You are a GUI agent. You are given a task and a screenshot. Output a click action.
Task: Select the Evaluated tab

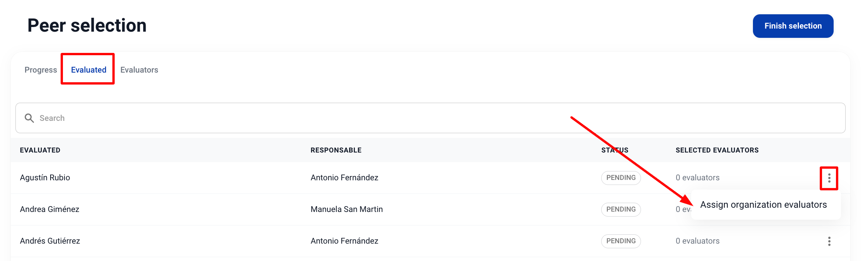pos(88,70)
